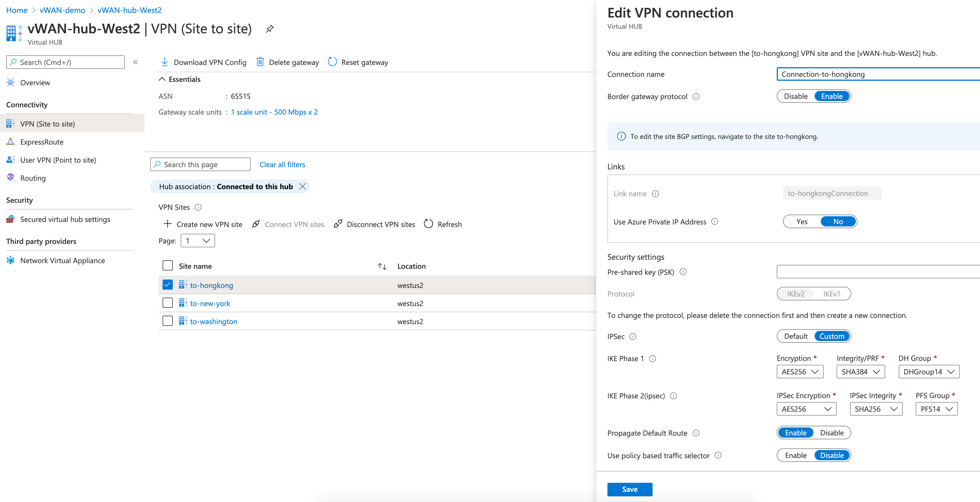Click the plus icon for new VPN site
The width and height of the screenshot is (980, 502).
pyautogui.click(x=167, y=224)
